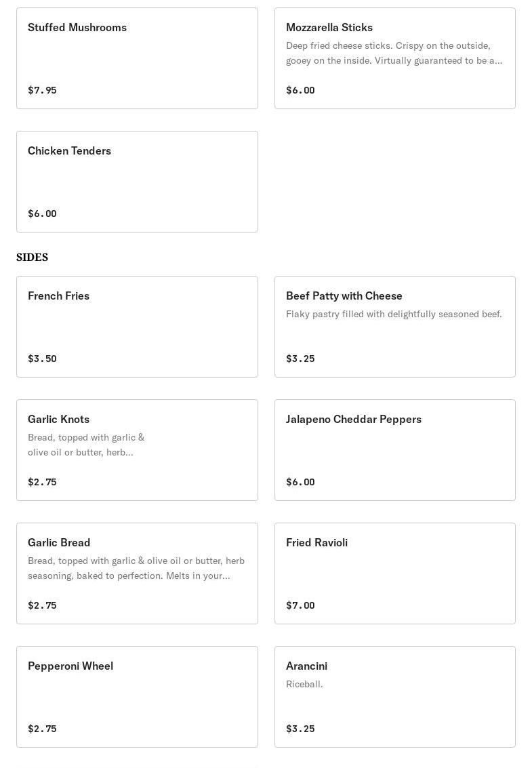Screen dimensions: 532x768
Task: Select the Garlic Bread item
Action: (137, 573)
